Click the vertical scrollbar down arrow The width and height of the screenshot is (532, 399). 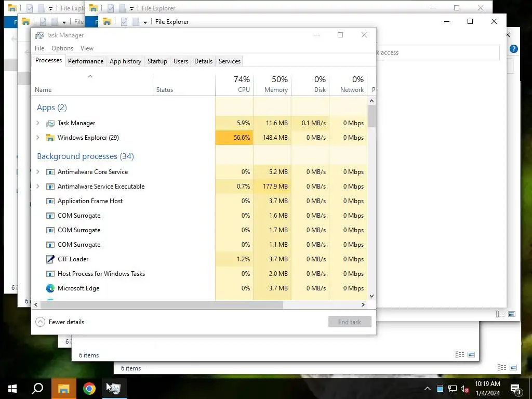(371, 296)
